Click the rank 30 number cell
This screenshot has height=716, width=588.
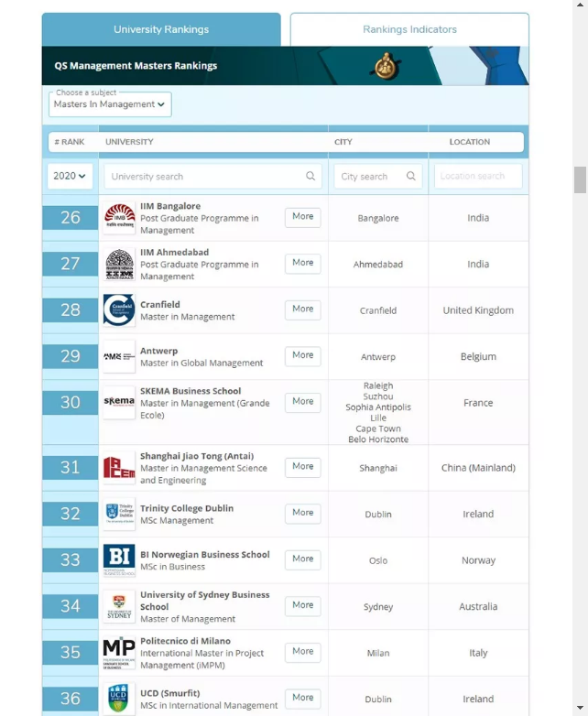(x=71, y=402)
